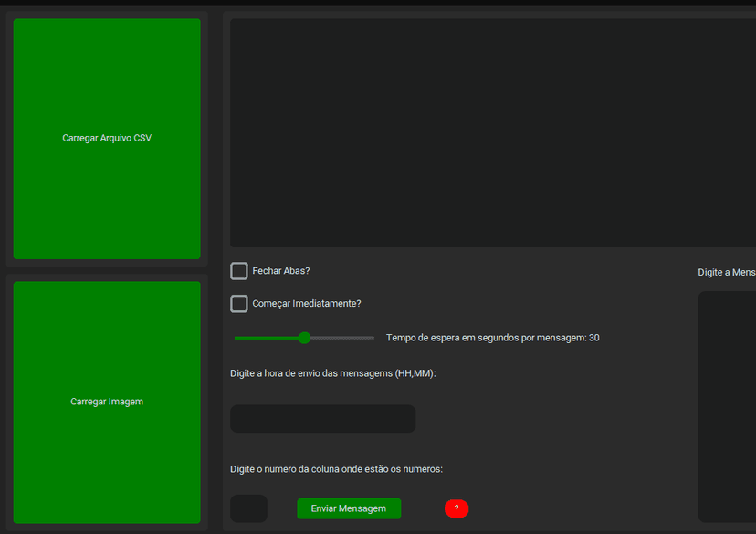
Task: Click the far-left end of the wait-time slider
Action: [236, 338]
